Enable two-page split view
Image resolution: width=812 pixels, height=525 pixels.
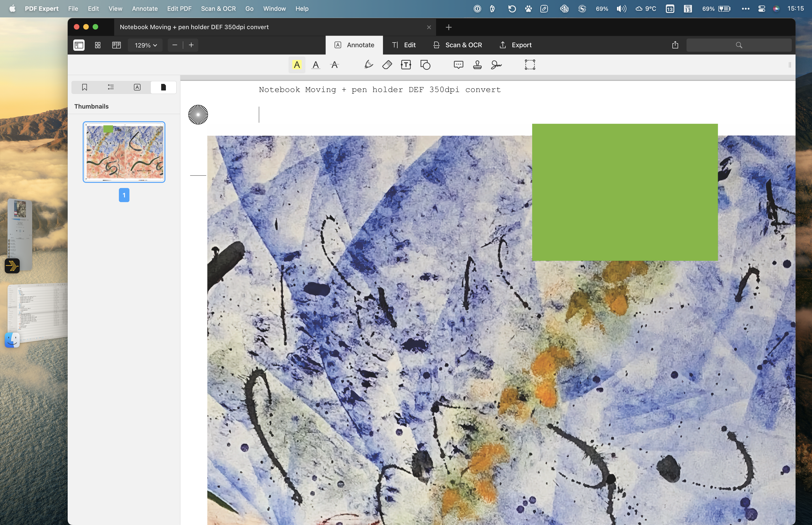point(117,45)
